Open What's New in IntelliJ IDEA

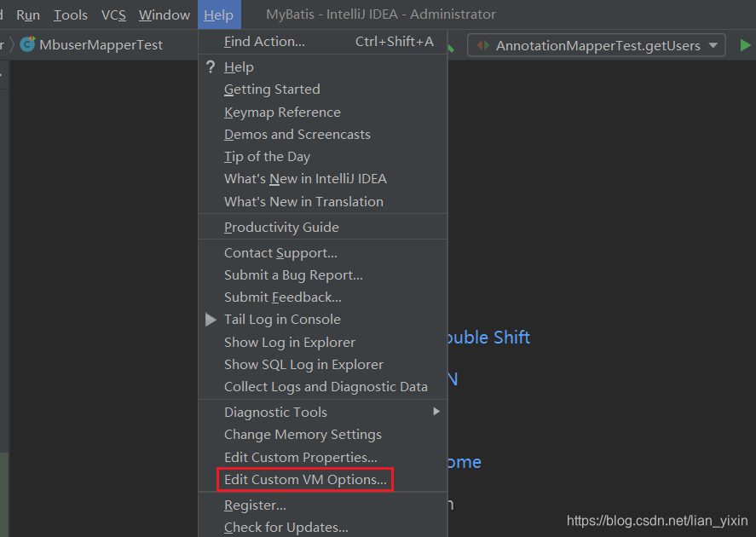point(322,179)
